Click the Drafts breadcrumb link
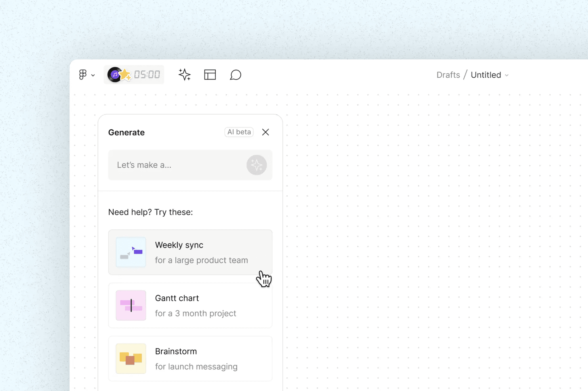 448,75
